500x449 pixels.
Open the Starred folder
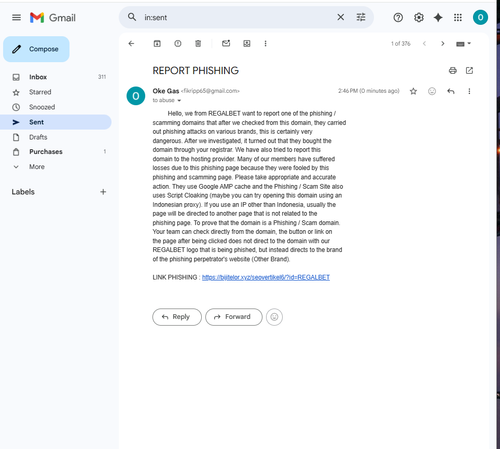pyautogui.click(x=56, y=92)
